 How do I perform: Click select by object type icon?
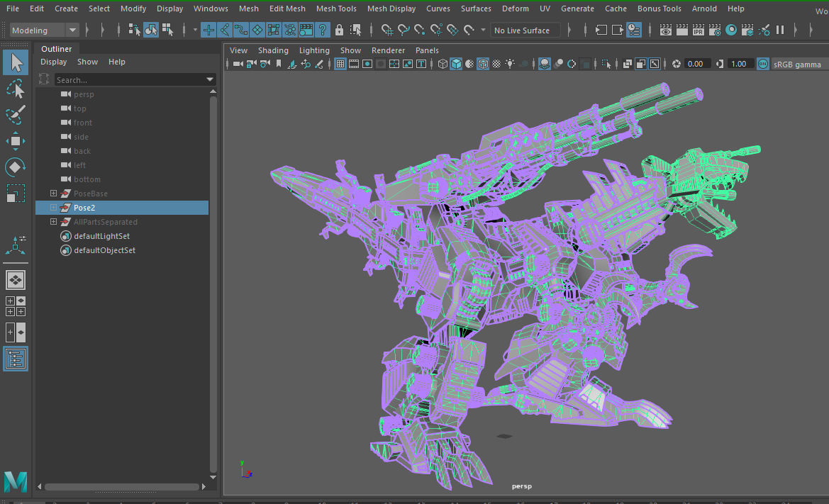pyautogui.click(x=150, y=30)
